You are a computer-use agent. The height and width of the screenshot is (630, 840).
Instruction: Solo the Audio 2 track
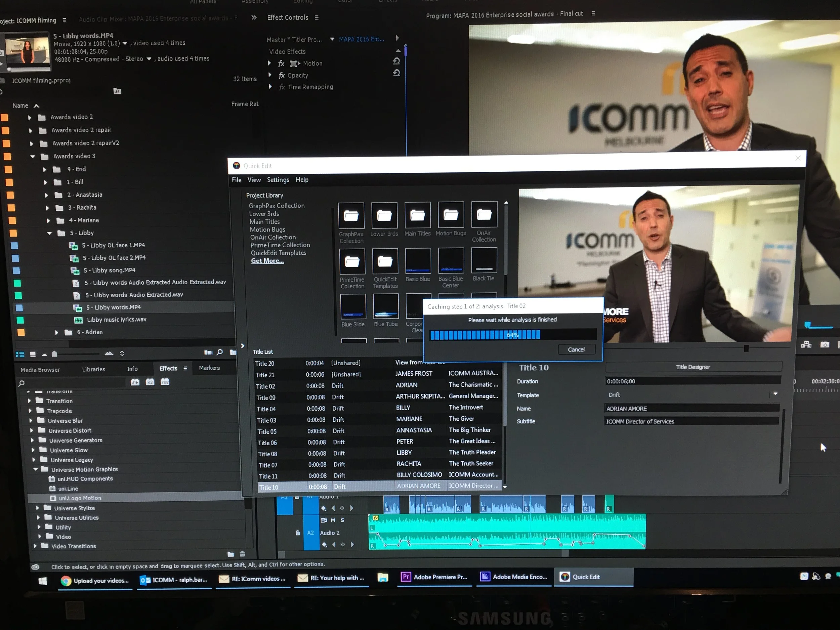[x=342, y=520]
